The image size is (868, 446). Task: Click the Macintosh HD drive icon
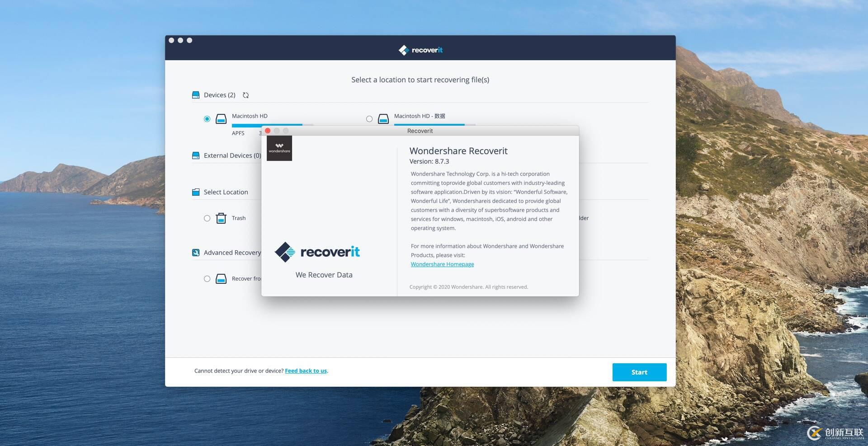coord(221,119)
